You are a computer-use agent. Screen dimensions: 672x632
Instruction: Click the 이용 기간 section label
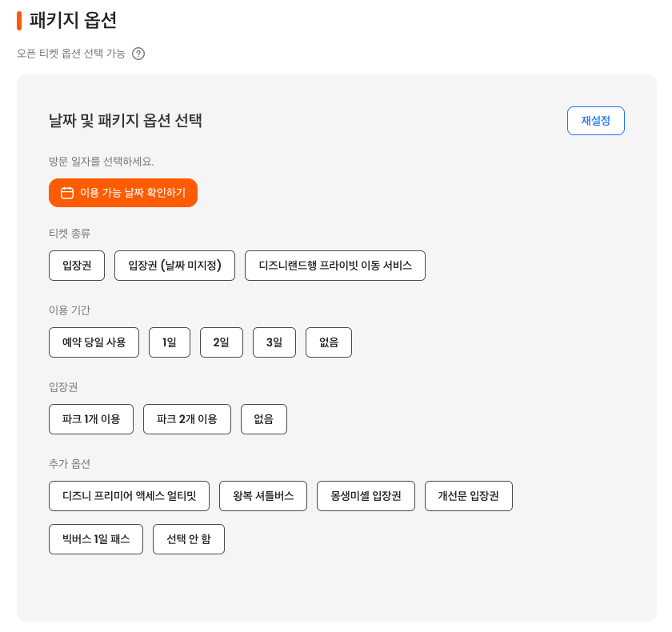pyautogui.click(x=70, y=310)
